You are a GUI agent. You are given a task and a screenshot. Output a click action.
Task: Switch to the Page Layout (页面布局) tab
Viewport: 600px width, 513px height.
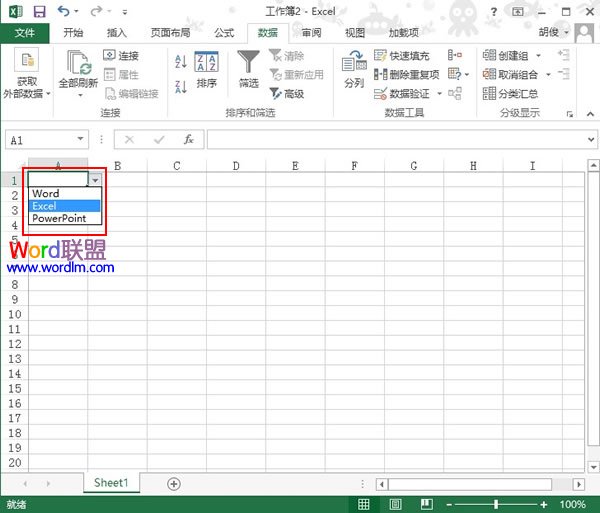[x=171, y=33]
